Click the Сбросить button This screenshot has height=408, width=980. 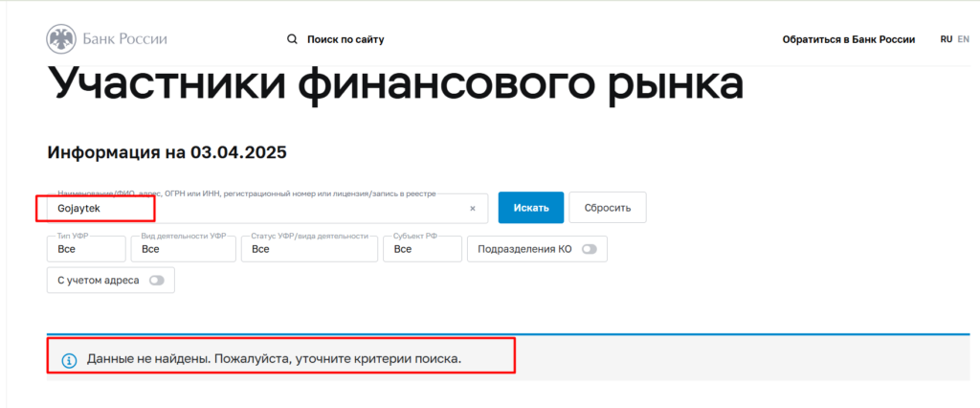pyautogui.click(x=608, y=208)
